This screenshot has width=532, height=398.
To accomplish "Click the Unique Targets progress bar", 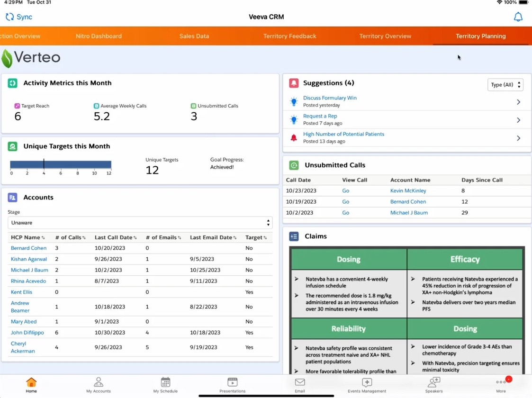I will coord(61,164).
